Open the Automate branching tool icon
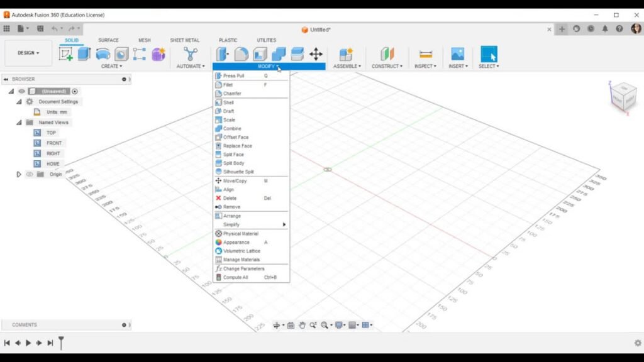Screen dimensions: 644x362 coord(190,54)
